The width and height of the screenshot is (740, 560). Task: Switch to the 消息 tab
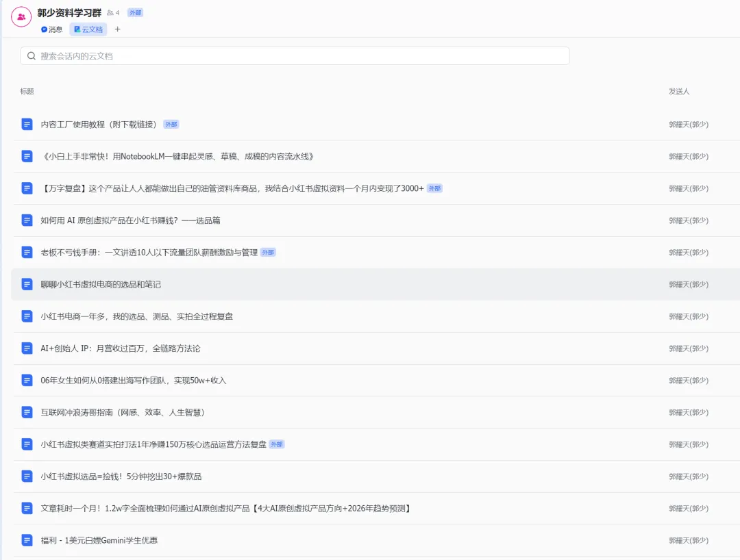coord(52,29)
